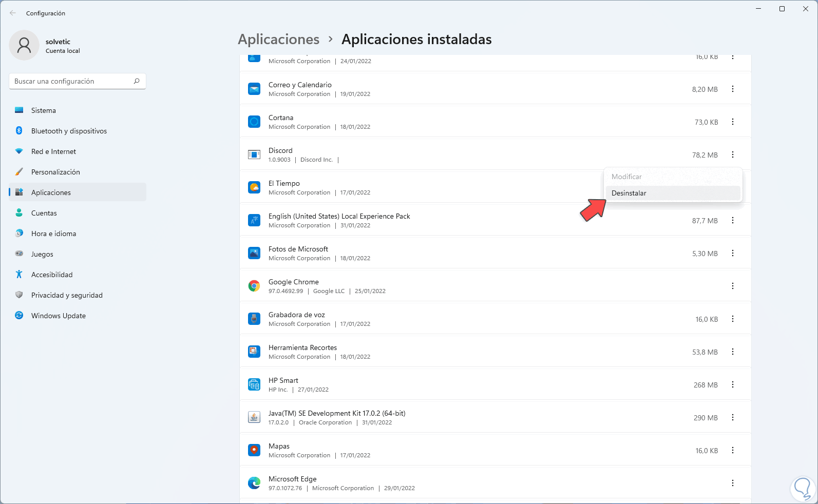This screenshot has height=504, width=818.
Task: Open options menu for HP Smart
Action: coord(733,385)
